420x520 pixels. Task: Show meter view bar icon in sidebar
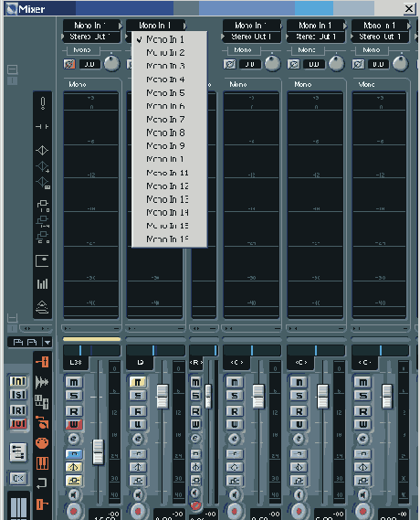42,284
